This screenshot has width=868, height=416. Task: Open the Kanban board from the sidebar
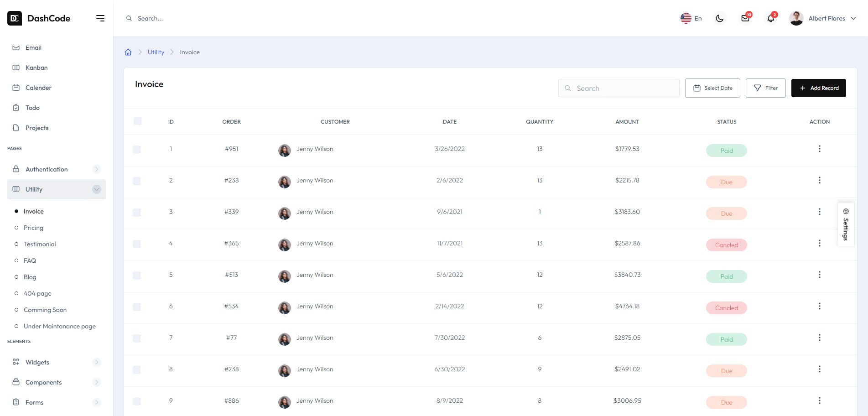[x=16, y=68]
